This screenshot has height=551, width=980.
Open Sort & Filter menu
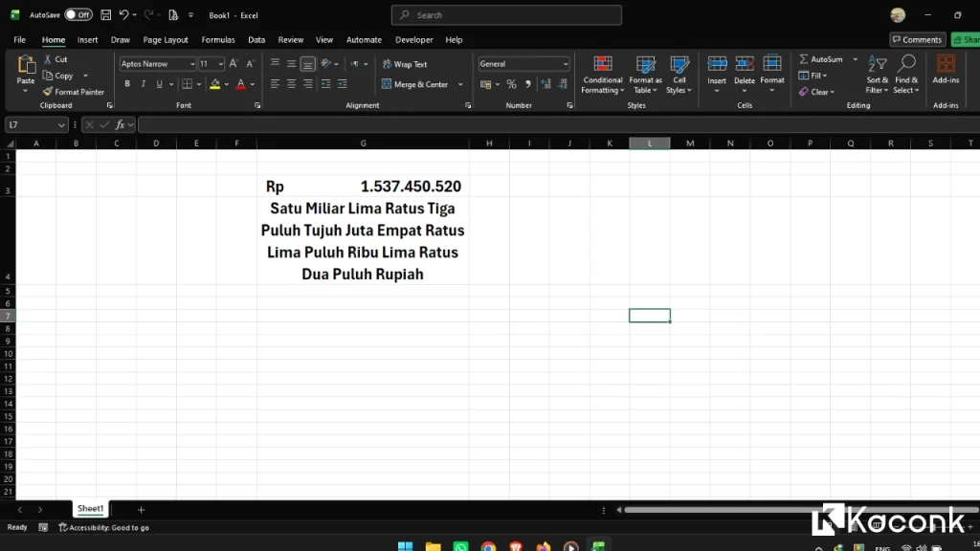(877, 75)
